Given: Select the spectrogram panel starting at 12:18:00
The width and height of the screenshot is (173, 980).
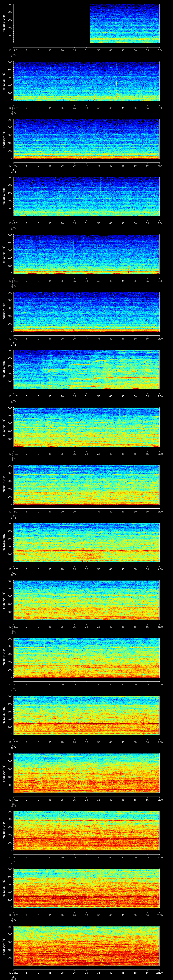Looking at the screenshot, I should (x=87, y=831).
